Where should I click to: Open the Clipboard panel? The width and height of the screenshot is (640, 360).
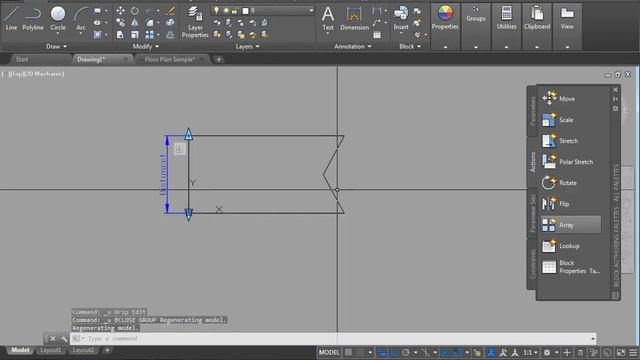click(537, 18)
